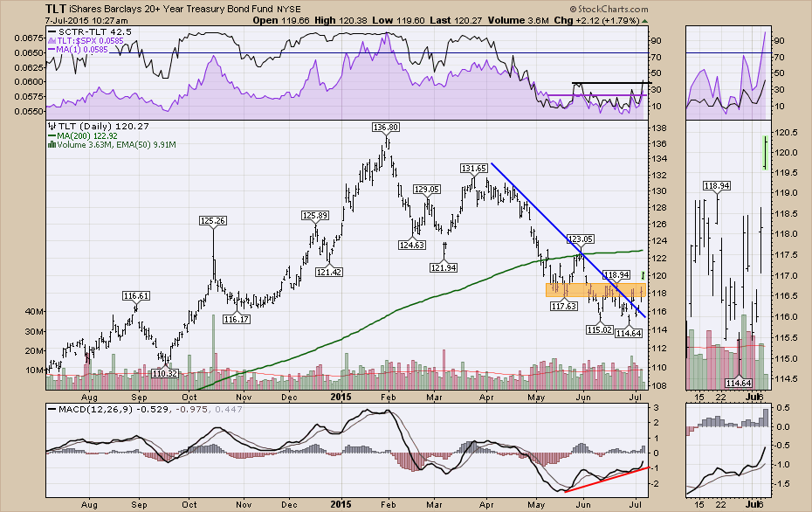Click the Last 120.27 value
The height and width of the screenshot is (512, 812).
click(456, 21)
